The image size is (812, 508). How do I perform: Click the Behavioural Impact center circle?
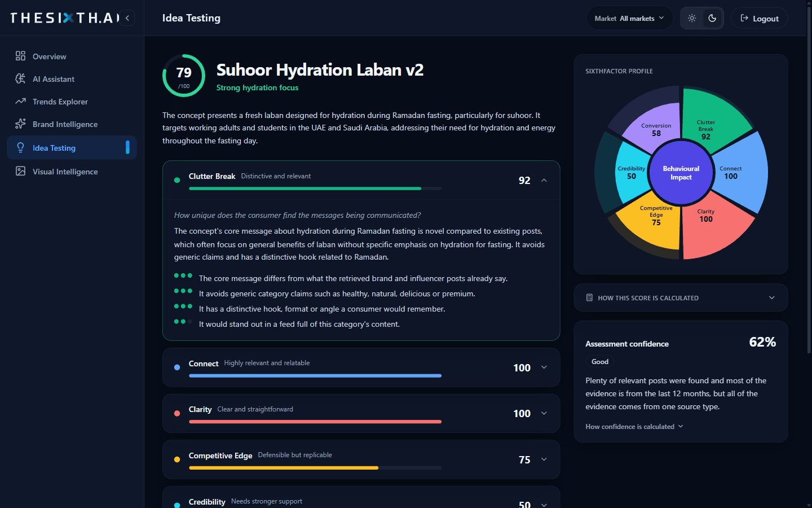(x=681, y=173)
